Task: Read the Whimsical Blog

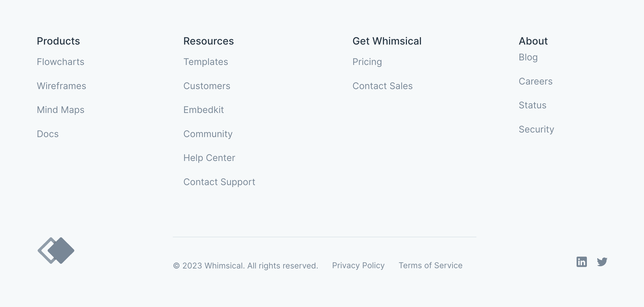Action: point(528,57)
